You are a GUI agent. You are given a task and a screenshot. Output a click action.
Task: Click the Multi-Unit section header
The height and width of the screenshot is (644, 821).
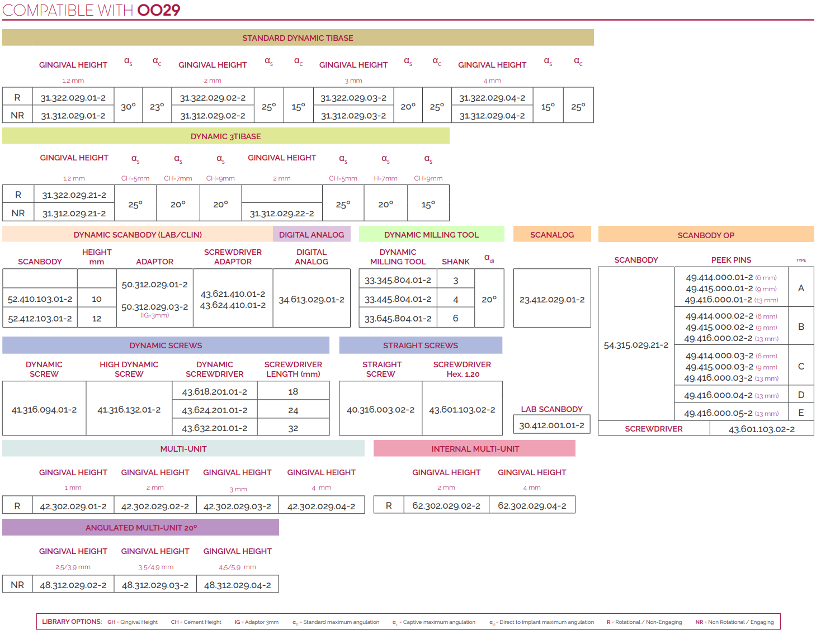183,449
